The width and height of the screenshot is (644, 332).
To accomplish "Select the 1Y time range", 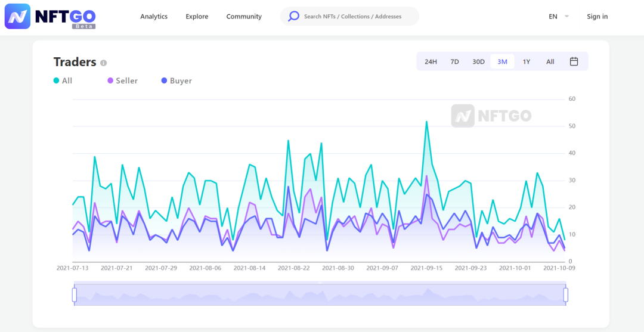I will tap(526, 61).
